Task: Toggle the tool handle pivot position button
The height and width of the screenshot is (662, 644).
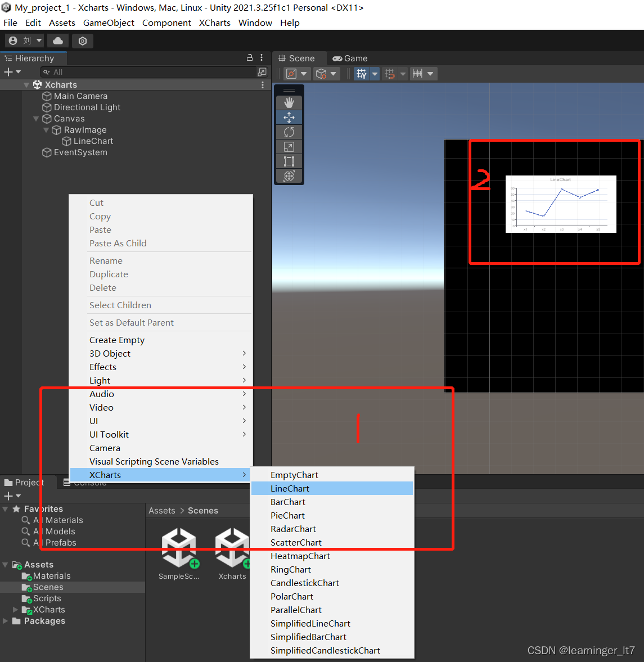Action: click(x=291, y=74)
